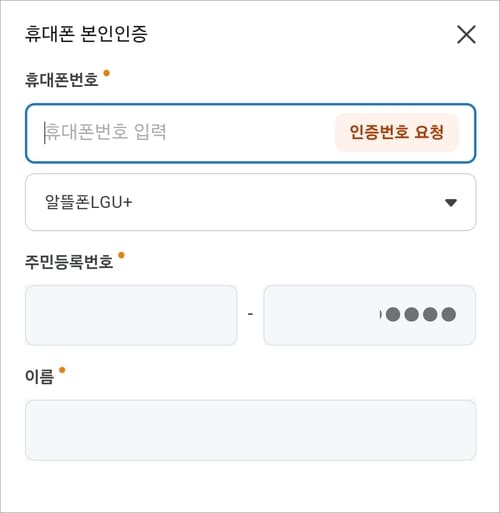This screenshot has height=513, width=500.
Task: Click the 주민등록번호 field label
Action: coord(69,262)
